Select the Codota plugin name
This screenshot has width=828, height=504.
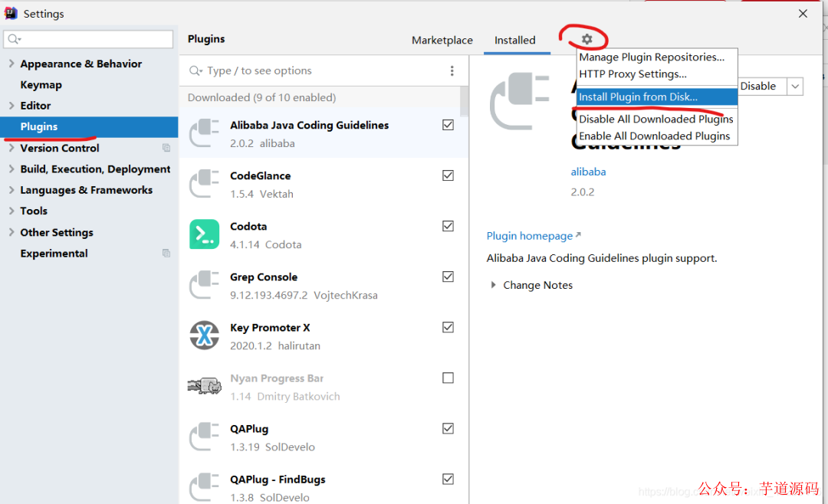point(248,227)
